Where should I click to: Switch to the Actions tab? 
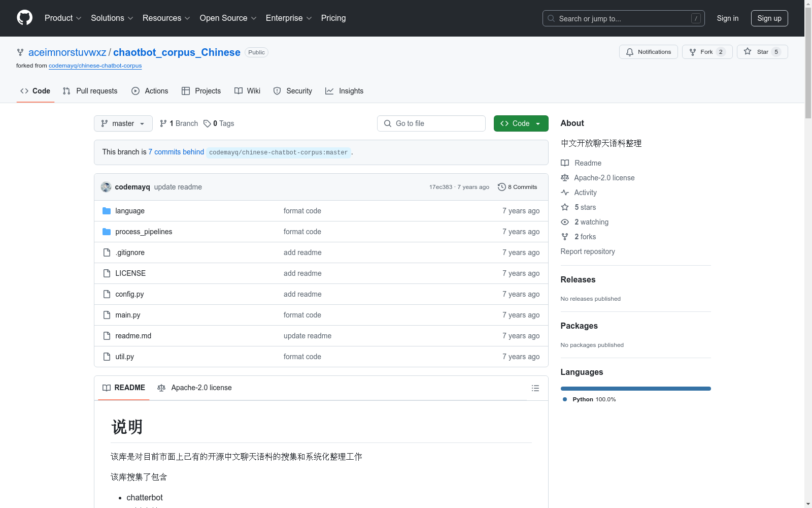[150, 91]
